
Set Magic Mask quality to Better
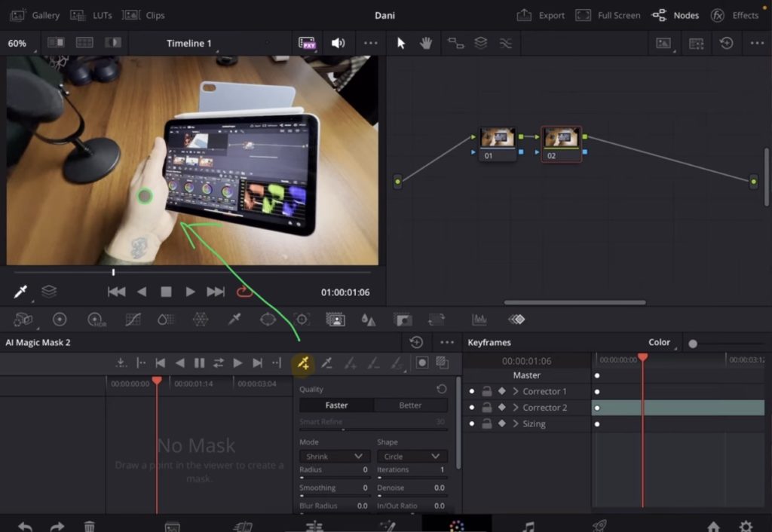[x=410, y=405]
